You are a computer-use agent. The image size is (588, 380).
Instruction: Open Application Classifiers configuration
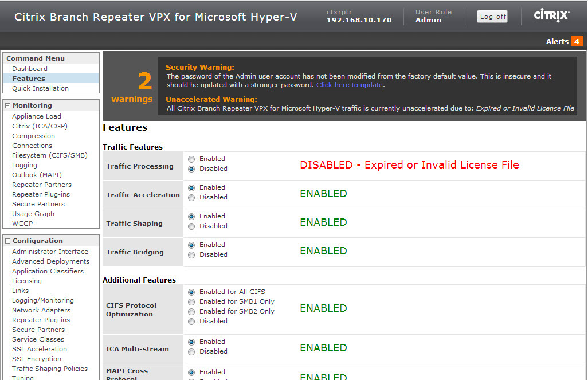pyautogui.click(x=48, y=271)
